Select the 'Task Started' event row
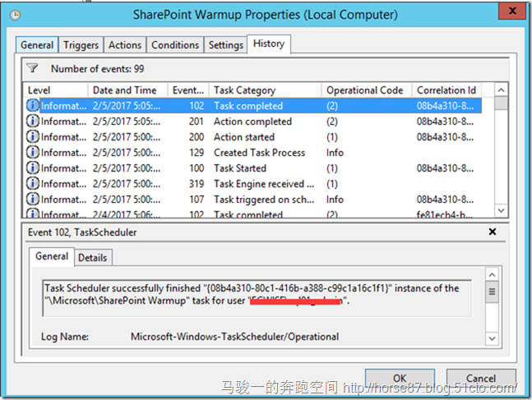 pos(252,168)
